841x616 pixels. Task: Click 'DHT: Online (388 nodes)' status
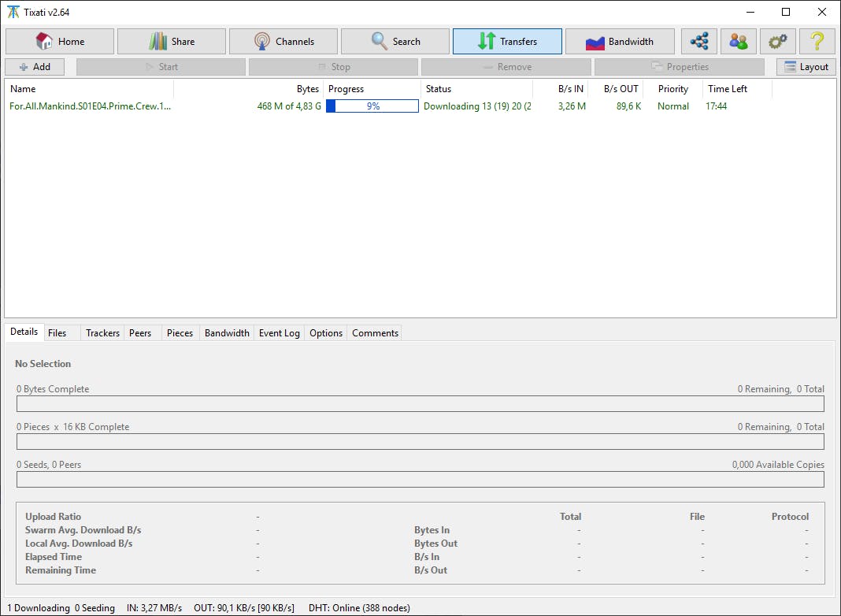359,608
